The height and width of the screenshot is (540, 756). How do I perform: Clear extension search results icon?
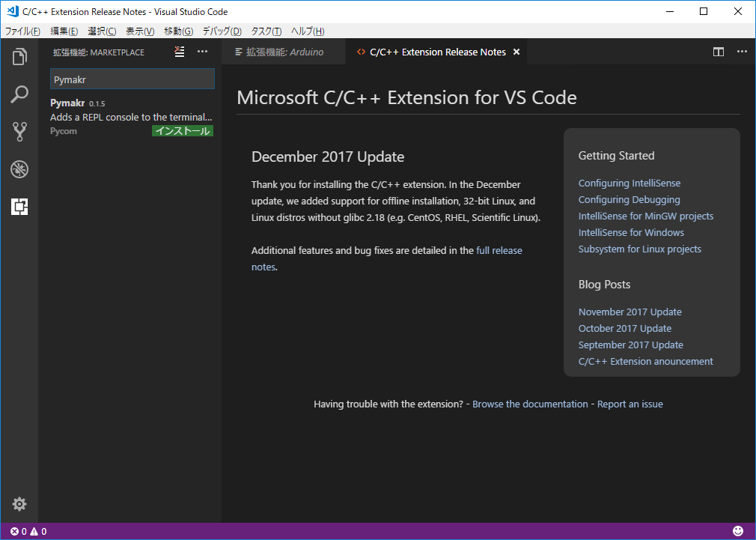(180, 52)
